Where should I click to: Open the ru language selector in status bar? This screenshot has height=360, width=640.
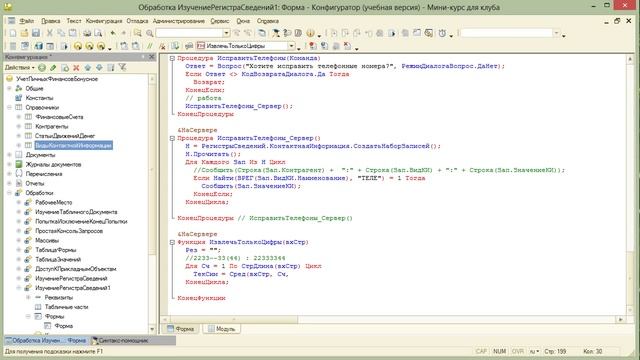(534, 351)
